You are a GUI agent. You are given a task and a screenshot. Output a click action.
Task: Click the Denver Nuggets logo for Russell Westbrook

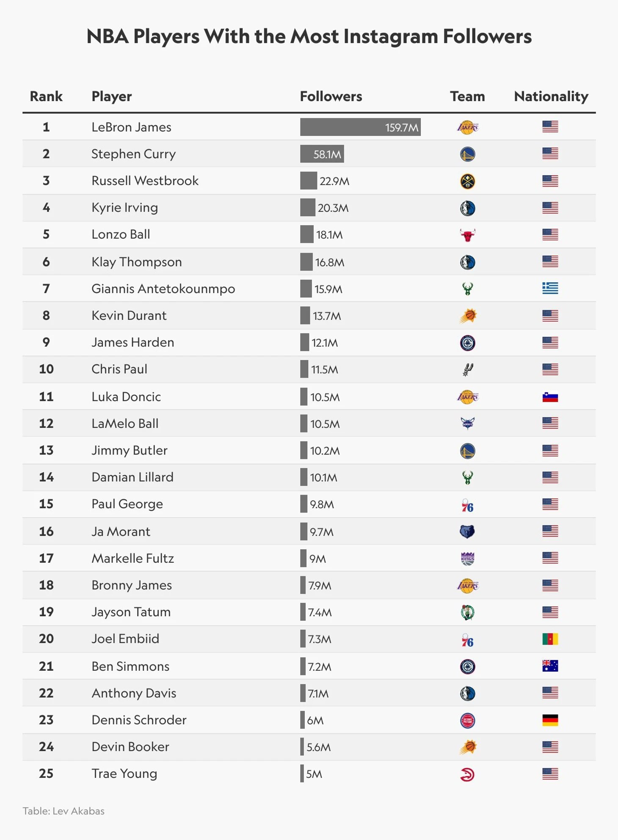point(467,181)
